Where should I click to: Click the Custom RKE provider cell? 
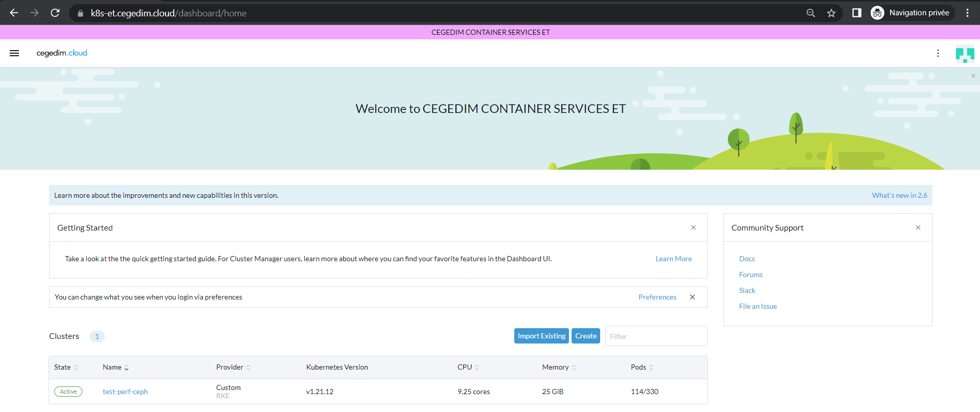tap(228, 392)
